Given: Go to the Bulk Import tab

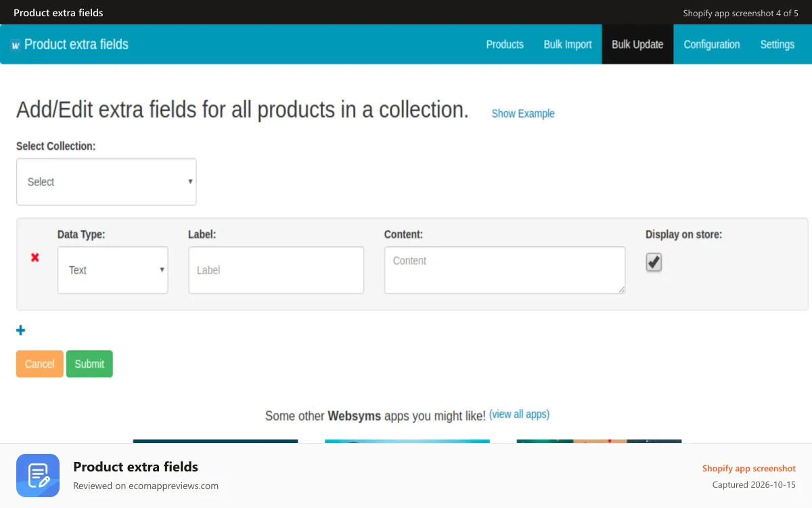Looking at the screenshot, I should click(x=568, y=44).
